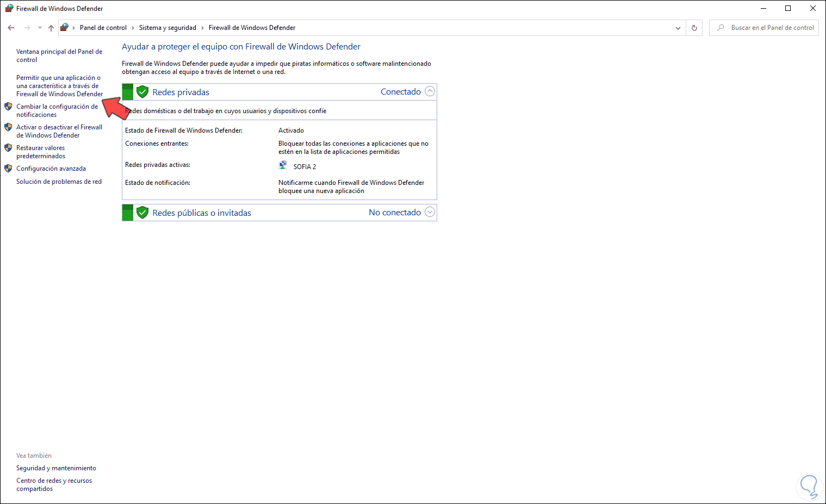Minimize the Firewall de Windows Defender window

(x=763, y=8)
